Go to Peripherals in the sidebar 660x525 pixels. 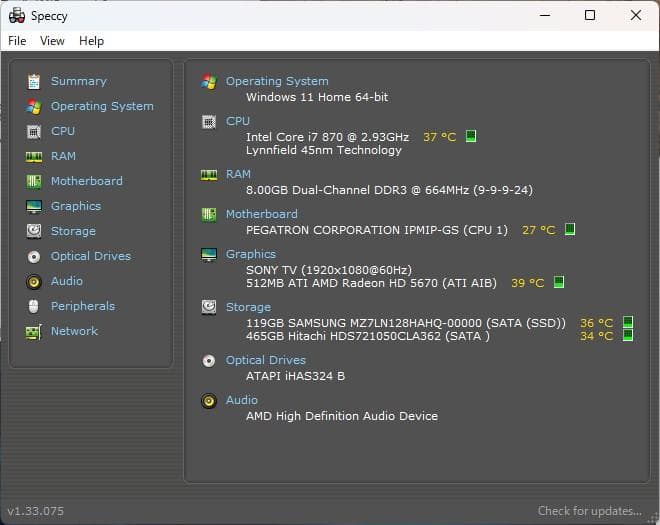83,306
